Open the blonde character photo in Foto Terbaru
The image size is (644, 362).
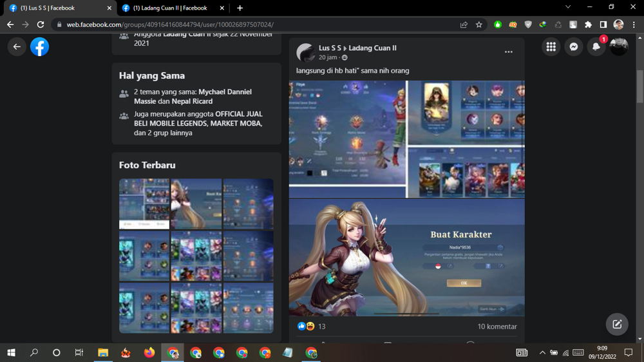[x=196, y=204]
